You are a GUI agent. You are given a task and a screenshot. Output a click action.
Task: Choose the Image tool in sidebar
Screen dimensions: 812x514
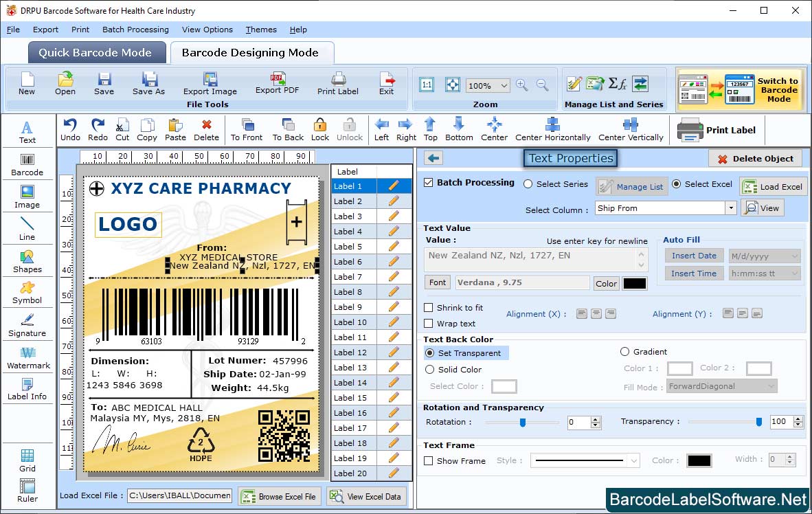[x=27, y=197]
